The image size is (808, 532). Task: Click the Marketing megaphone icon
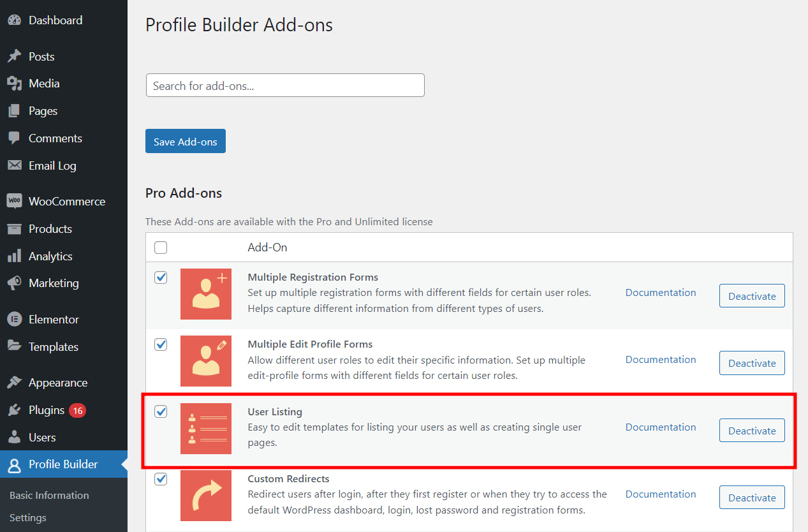pos(14,283)
